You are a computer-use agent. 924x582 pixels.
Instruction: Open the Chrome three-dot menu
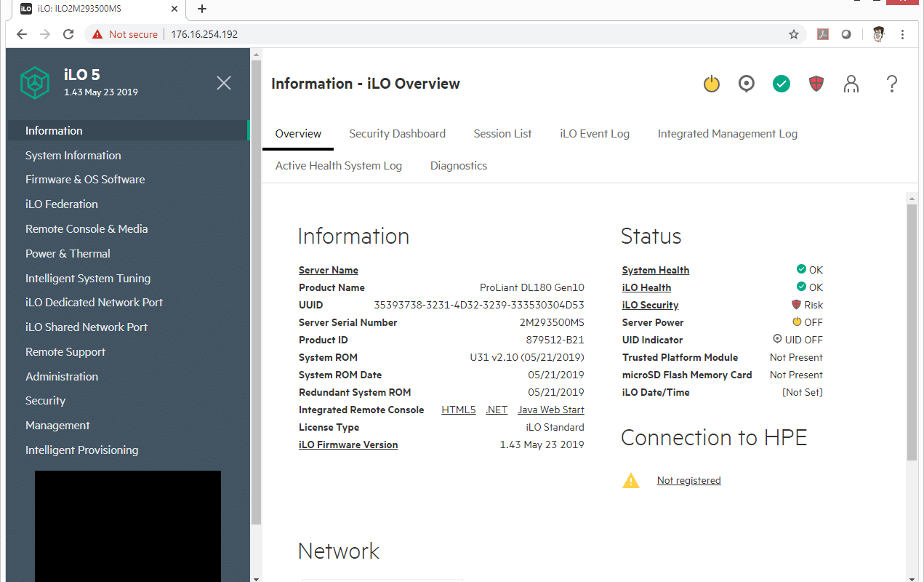click(x=902, y=34)
